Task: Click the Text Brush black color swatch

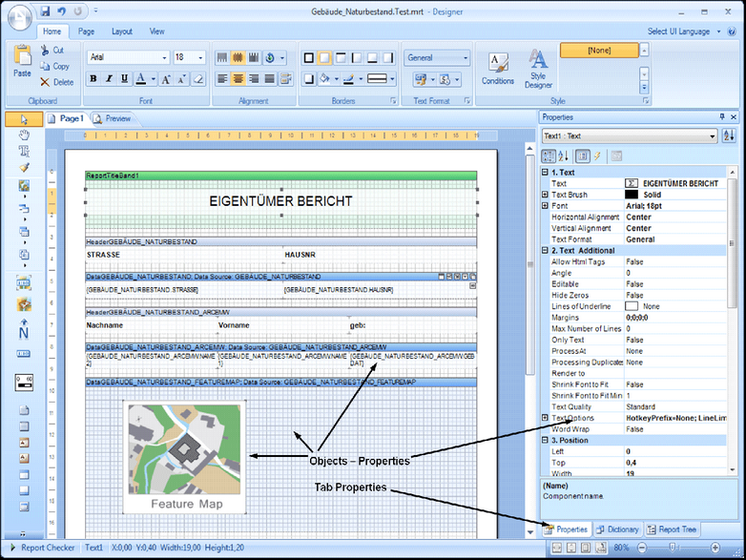Action: click(632, 195)
